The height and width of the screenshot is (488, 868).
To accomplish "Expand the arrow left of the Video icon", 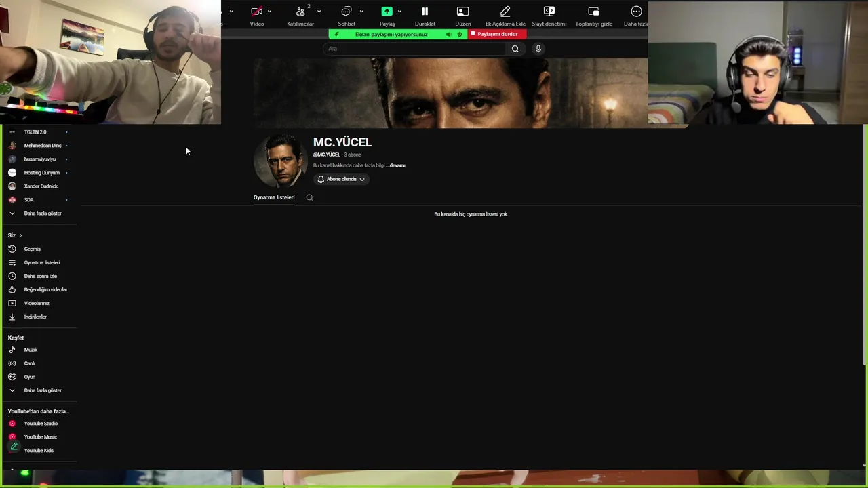I will point(231,12).
